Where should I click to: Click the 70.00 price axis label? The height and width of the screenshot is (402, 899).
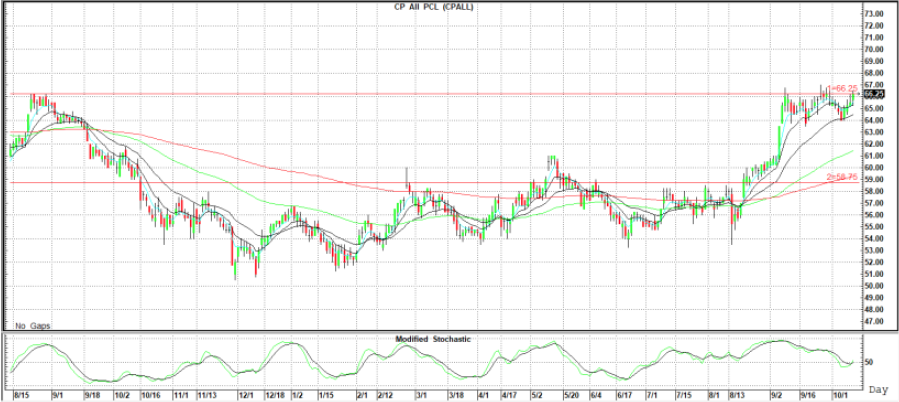[874, 49]
